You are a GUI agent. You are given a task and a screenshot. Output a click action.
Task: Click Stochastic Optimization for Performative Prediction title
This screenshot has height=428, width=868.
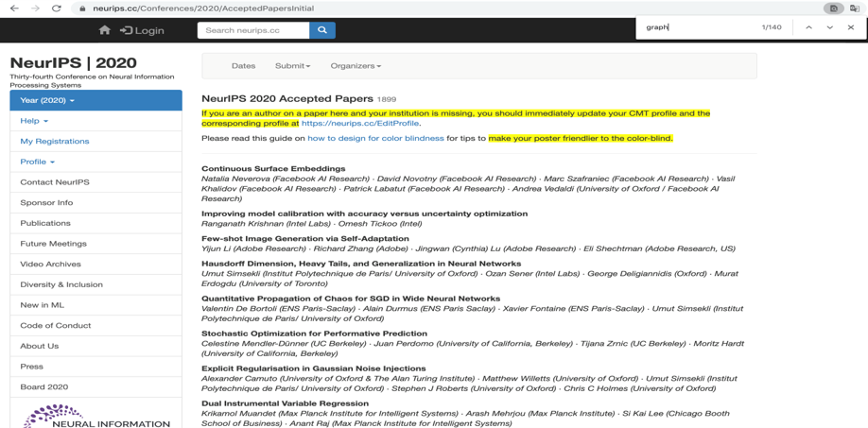tap(315, 334)
